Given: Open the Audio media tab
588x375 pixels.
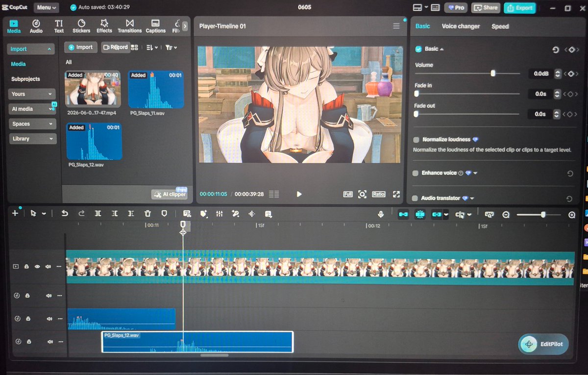Looking at the screenshot, I should pos(36,26).
